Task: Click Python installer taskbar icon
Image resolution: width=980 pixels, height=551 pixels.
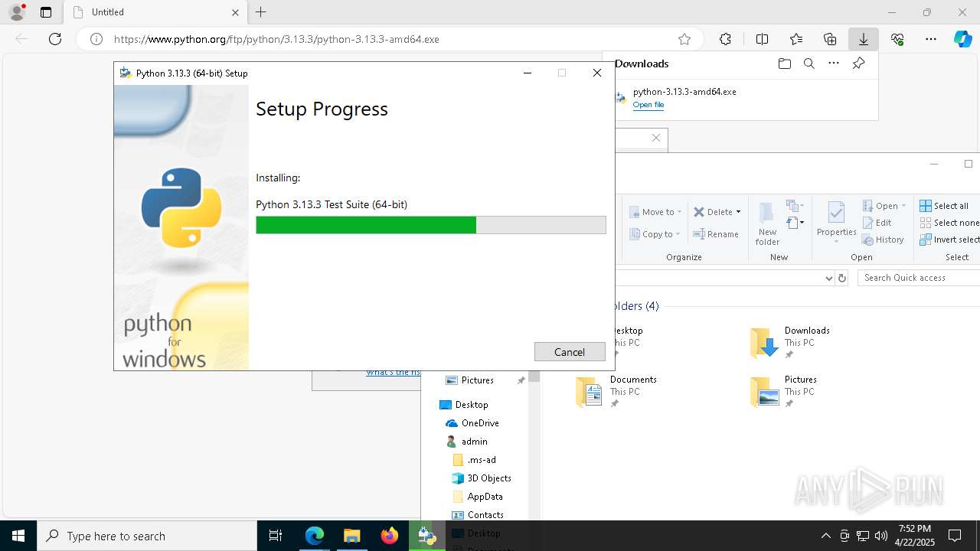Action: (x=427, y=536)
